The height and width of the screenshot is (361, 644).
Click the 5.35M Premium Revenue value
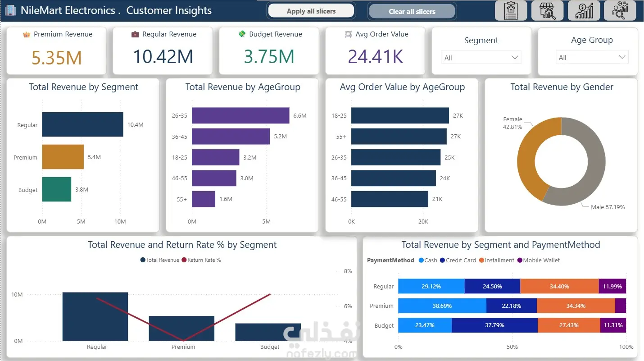pos(57,57)
